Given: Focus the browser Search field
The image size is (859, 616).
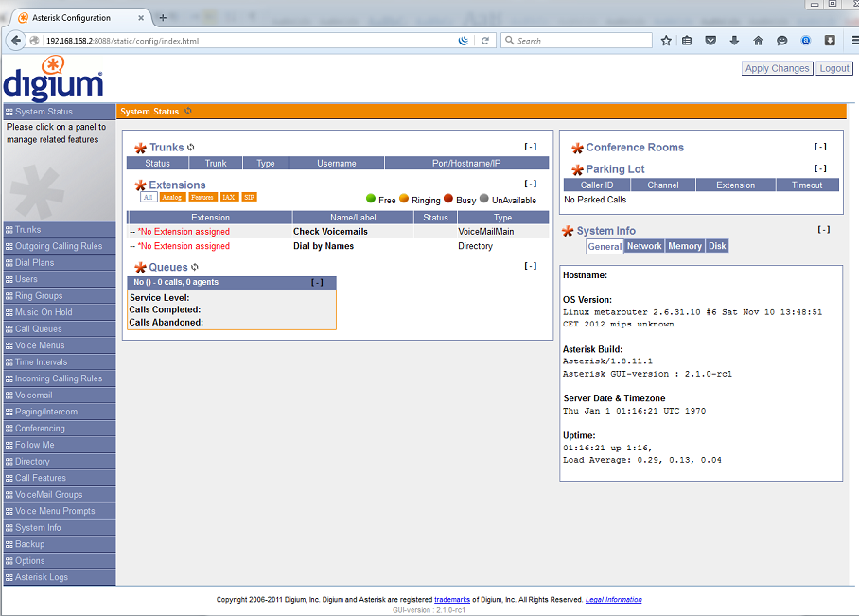Looking at the screenshot, I should click(576, 41).
